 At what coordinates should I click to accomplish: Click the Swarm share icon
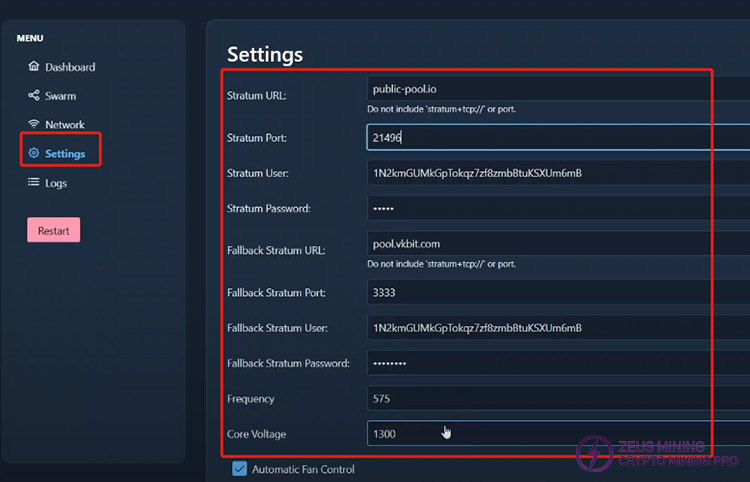(x=34, y=96)
